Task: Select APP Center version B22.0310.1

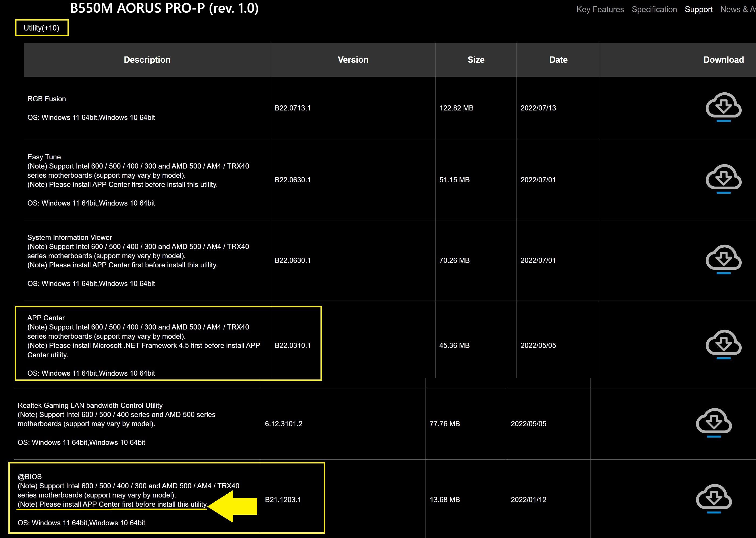Action: [x=293, y=345]
